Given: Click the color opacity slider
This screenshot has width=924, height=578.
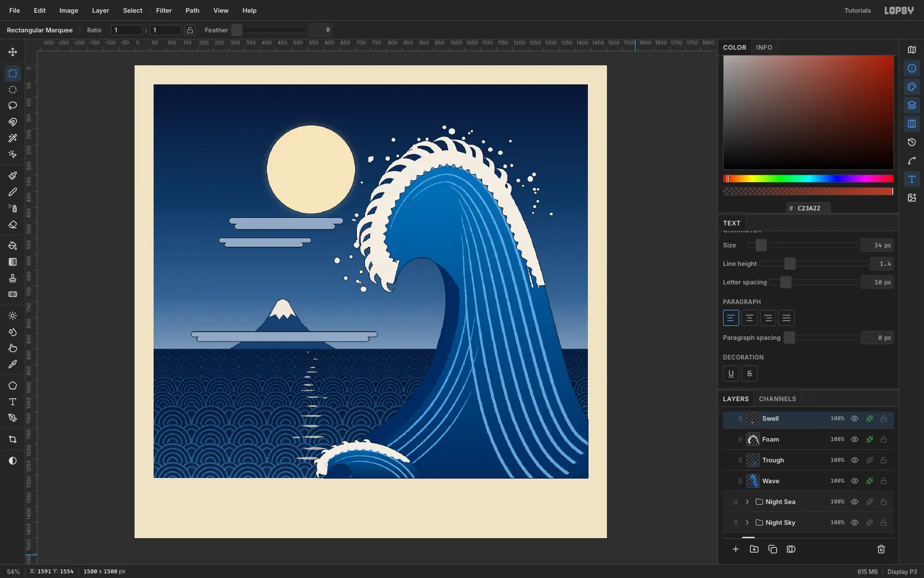Looking at the screenshot, I should tap(808, 191).
